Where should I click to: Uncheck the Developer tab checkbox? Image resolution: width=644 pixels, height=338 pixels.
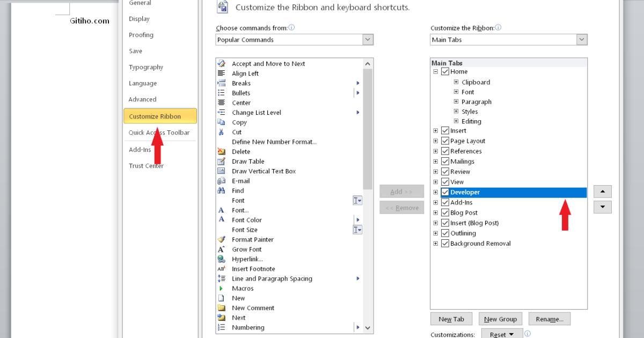pos(445,192)
